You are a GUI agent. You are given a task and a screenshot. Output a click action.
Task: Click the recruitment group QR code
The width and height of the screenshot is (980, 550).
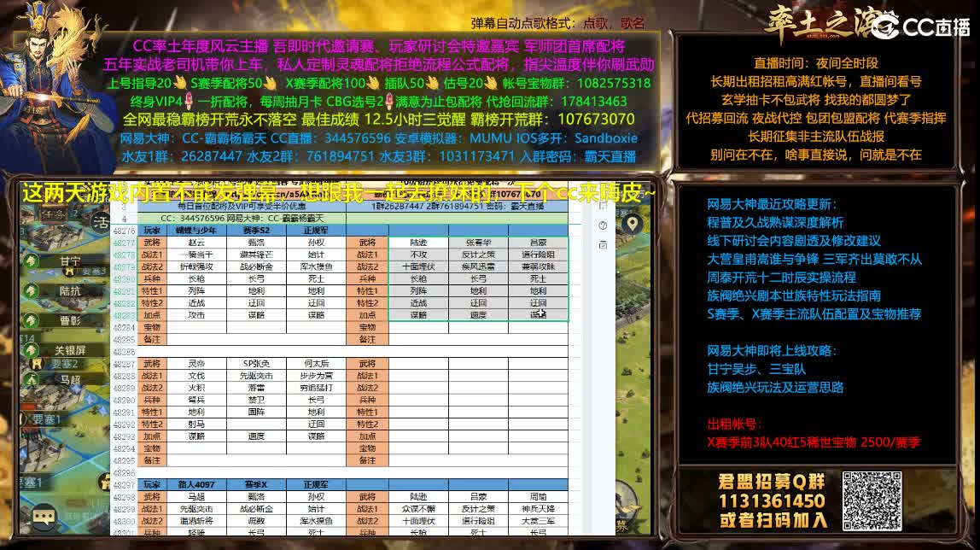pyautogui.click(x=872, y=500)
